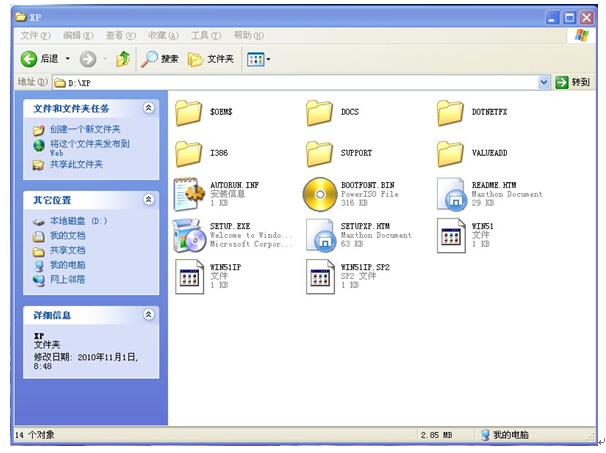The height and width of the screenshot is (453, 606).
Task: Go up one folder level icon
Action: [123, 59]
